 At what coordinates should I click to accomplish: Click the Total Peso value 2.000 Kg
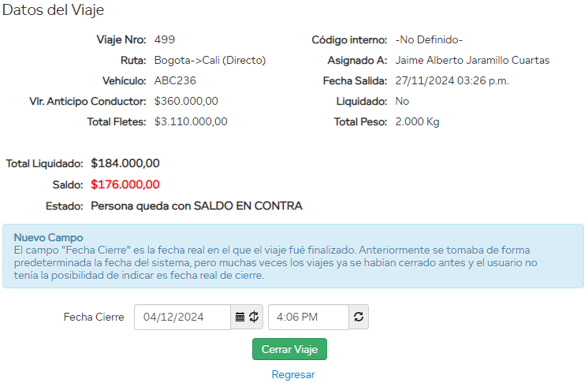[x=417, y=121]
